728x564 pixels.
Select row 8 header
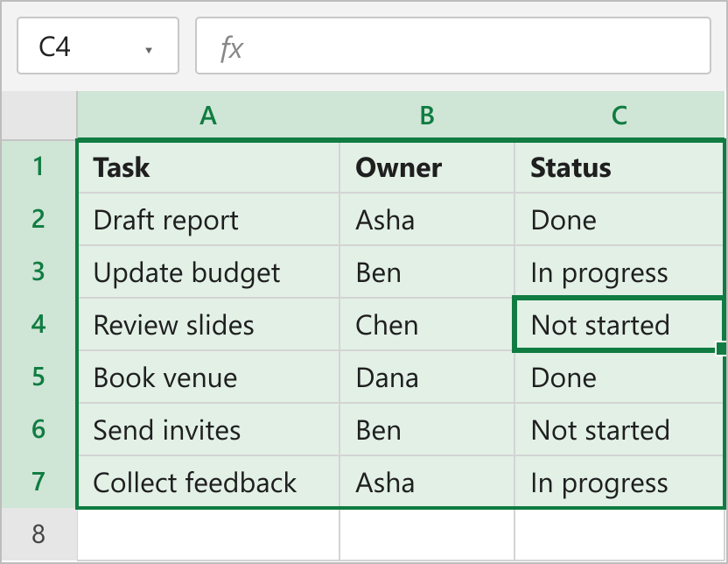click(38, 534)
